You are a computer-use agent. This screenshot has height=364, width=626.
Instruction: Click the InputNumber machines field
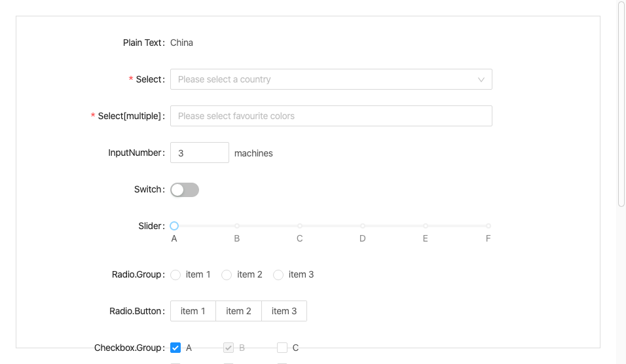pos(199,153)
